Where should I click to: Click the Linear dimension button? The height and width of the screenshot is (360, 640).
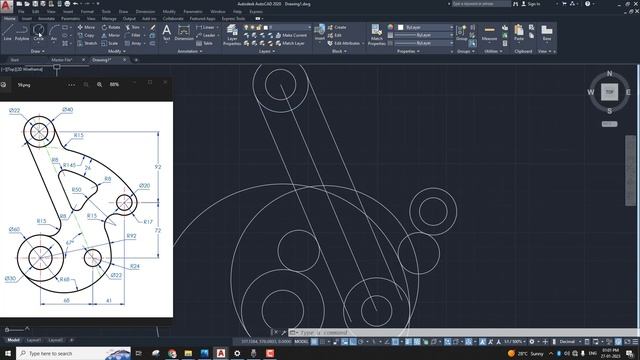tap(205, 27)
